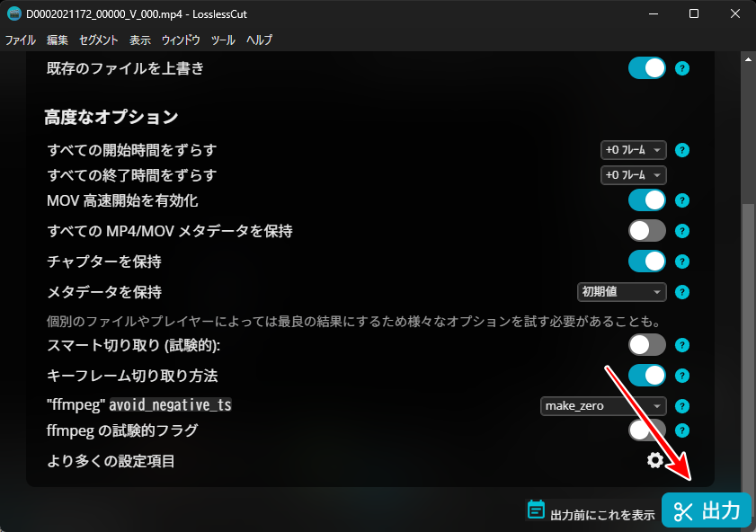Image resolution: width=756 pixels, height=532 pixels.
Task: Enable すべての MP4/MOV メタデータを保持 switch
Action: point(646,231)
